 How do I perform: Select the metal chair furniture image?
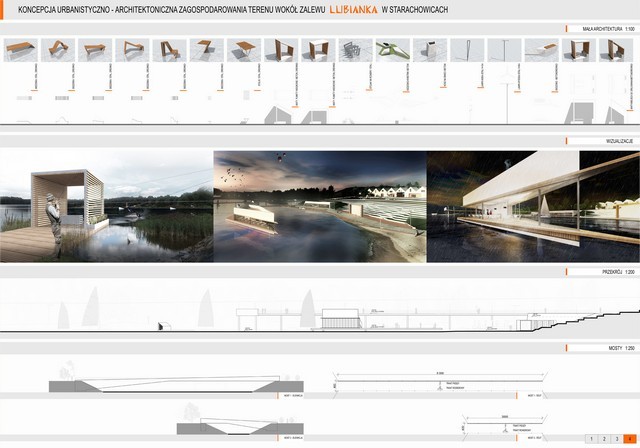click(x=356, y=50)
